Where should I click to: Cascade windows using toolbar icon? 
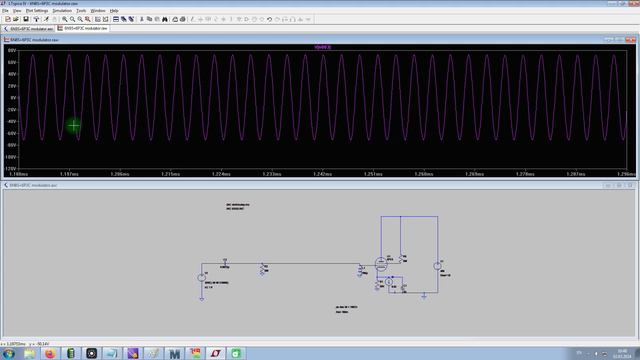(x=124, y=19)
